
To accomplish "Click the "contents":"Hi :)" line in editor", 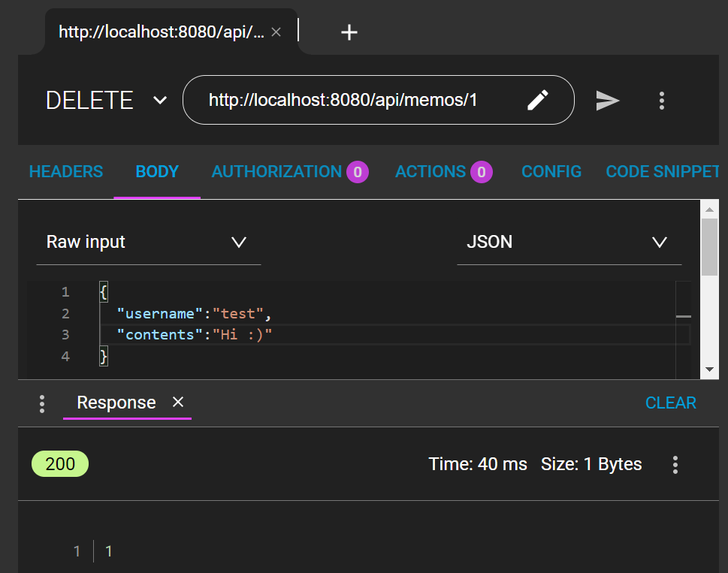I will point(194,334).
